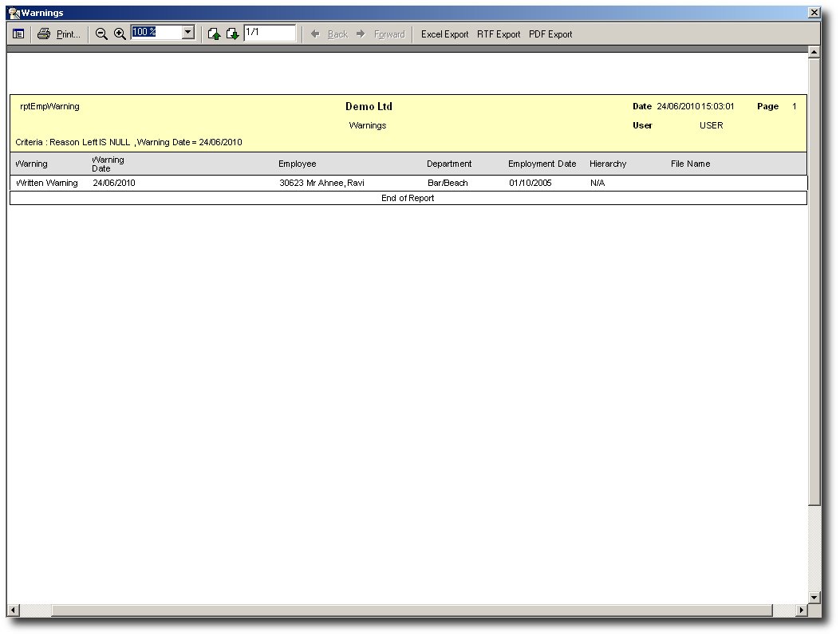Click the page number field showing 1/1

[270, 33]
